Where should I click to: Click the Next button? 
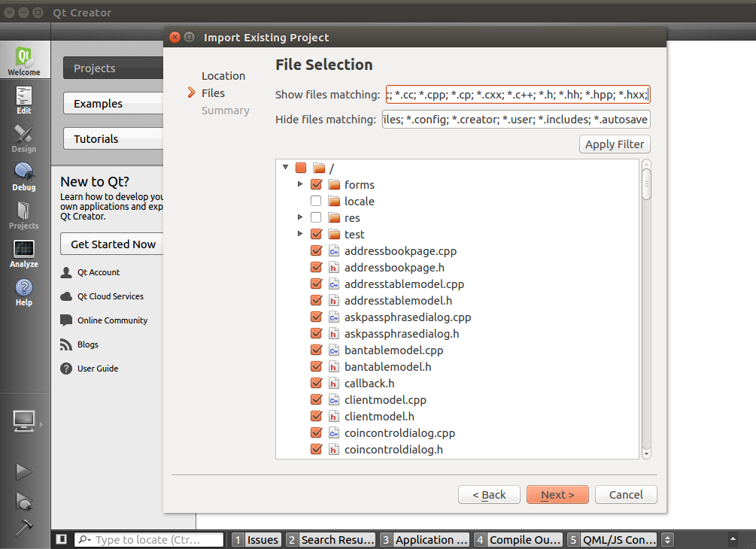557,495
